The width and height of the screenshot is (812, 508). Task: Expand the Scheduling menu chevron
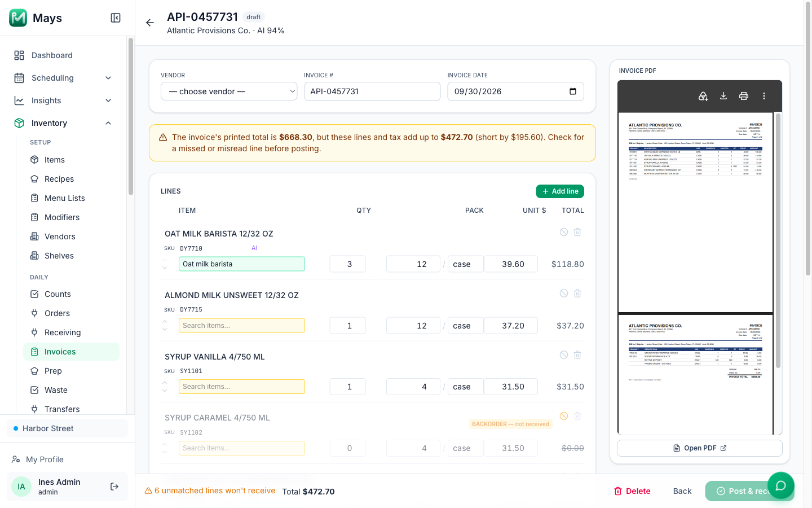tap(108, 78)
